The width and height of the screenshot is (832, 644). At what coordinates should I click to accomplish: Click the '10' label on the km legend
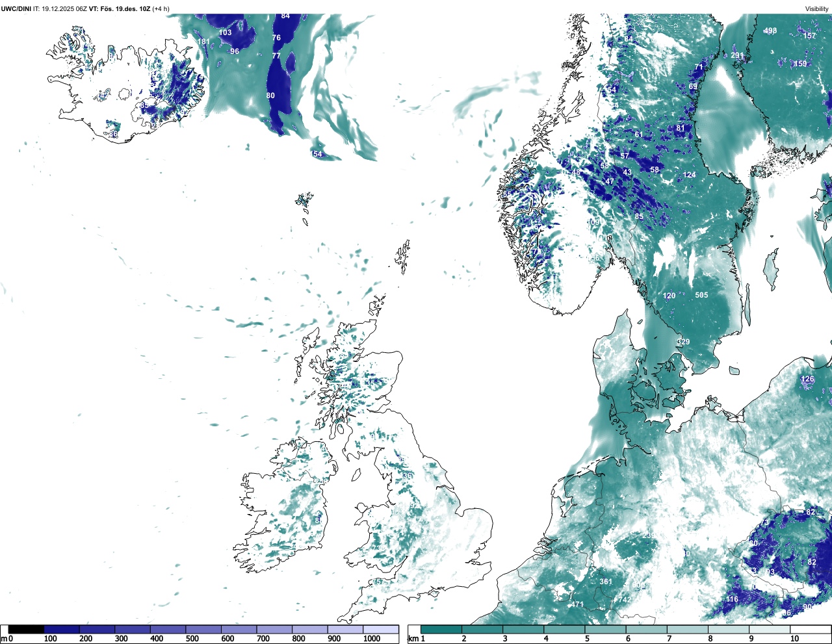tap(794, 639)
